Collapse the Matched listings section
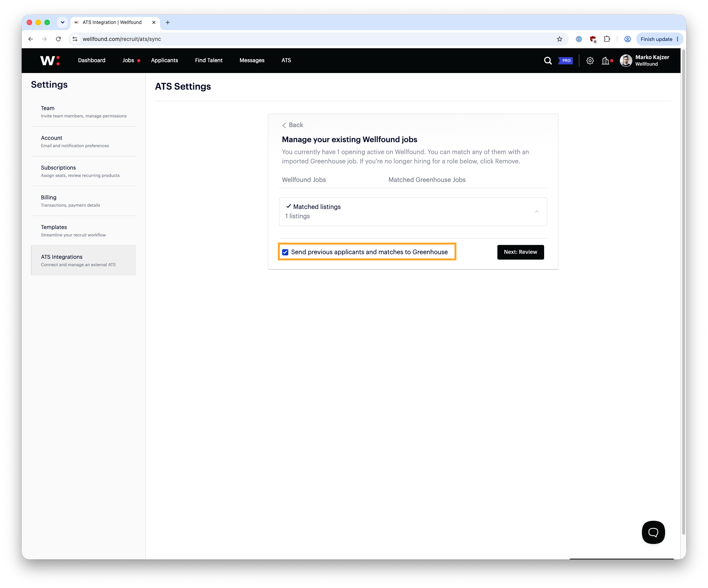The height and width of the screenshot is (588, 708). 536,211
